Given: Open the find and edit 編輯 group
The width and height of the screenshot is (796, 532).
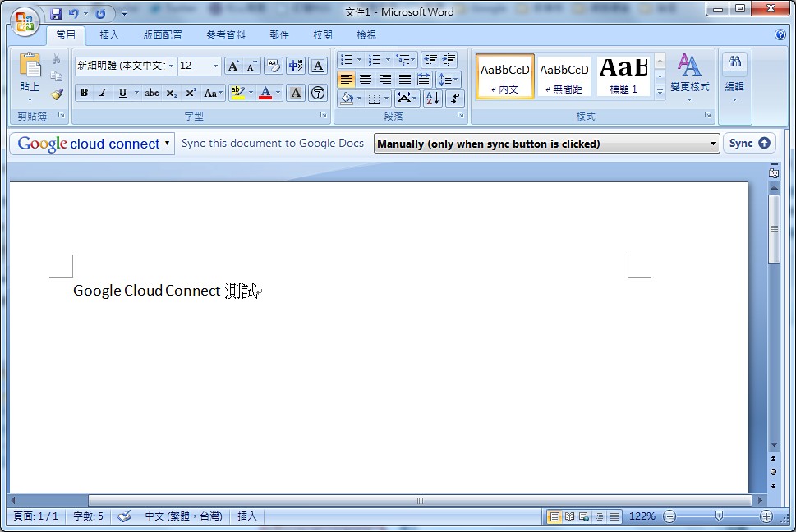Looking at the screenshot, I should point(734,77).
